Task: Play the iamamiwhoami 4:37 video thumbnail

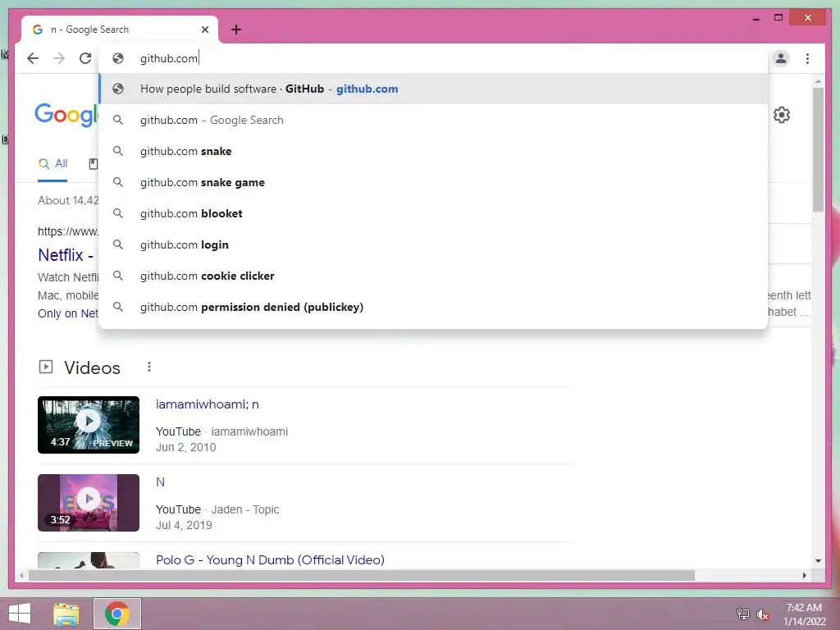Action: click(89, 425)
